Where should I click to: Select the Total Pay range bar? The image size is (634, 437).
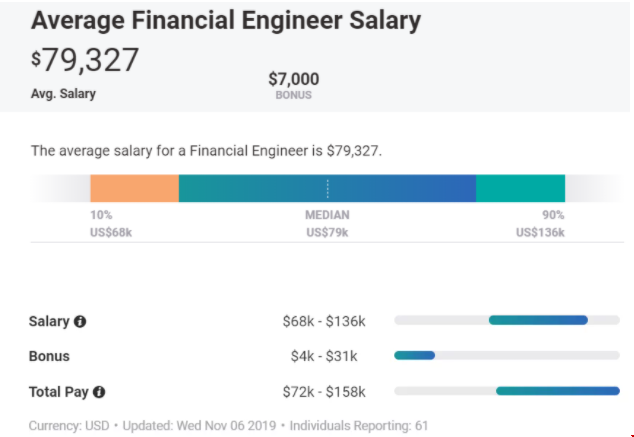(x=557, y=391)
